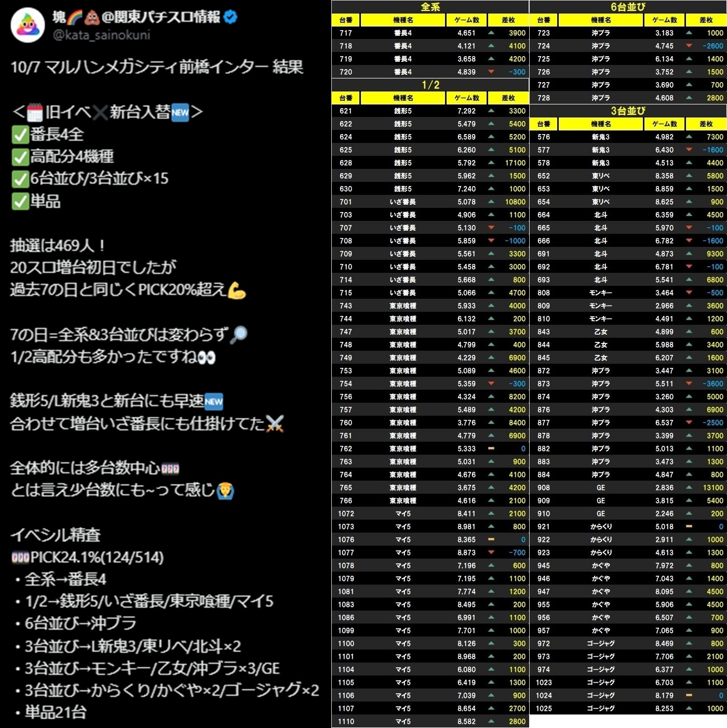
Task: Click the slot emoji before PICK24.1%
Action: coord(20,558)
